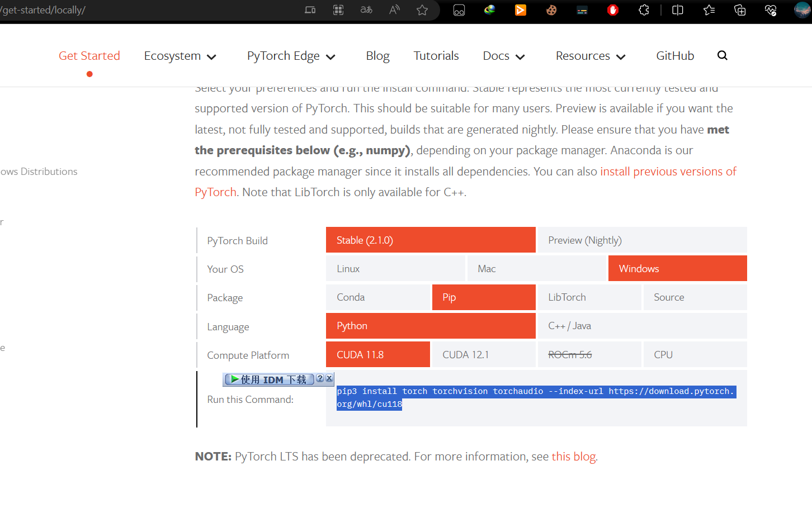Click the 'Language' row label
The width and height of the screenshot is (812, 532).
(228, 327)
